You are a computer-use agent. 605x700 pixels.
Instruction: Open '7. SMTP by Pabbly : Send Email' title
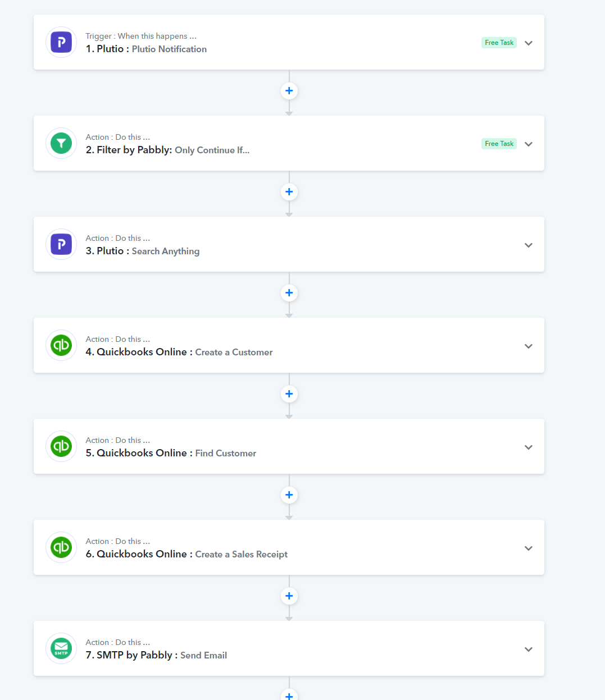pos(156,655)
